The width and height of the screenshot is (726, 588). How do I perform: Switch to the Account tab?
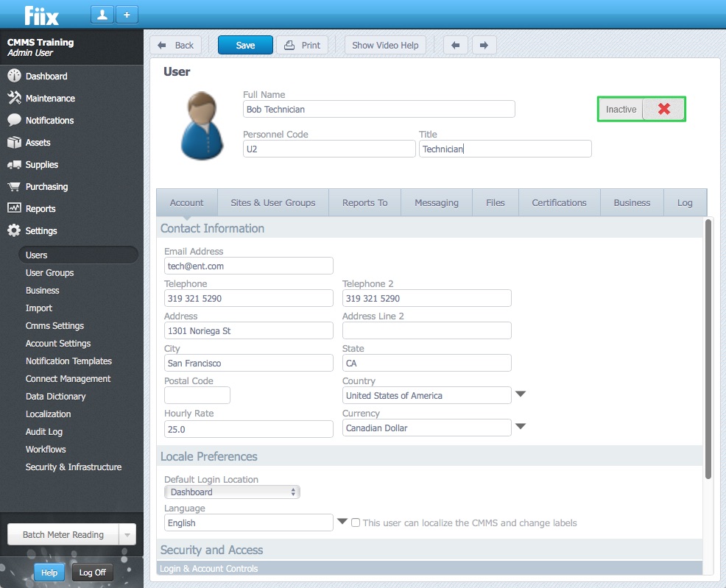coord(186,202)
